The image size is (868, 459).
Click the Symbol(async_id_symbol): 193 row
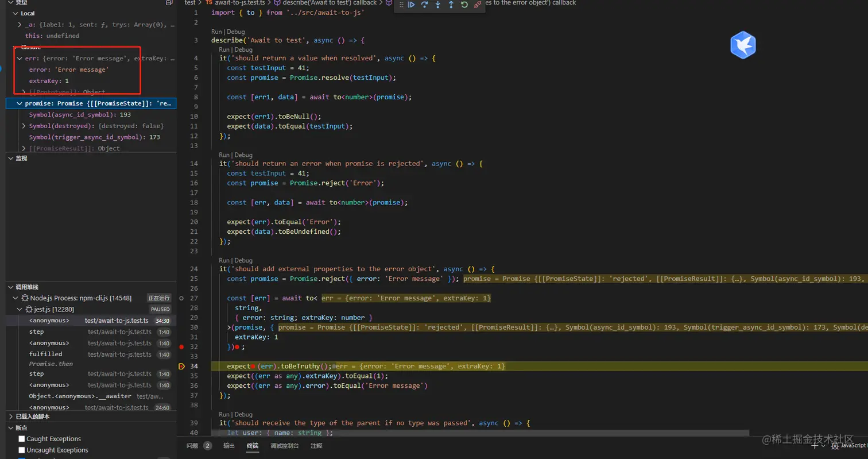[91, 114]
